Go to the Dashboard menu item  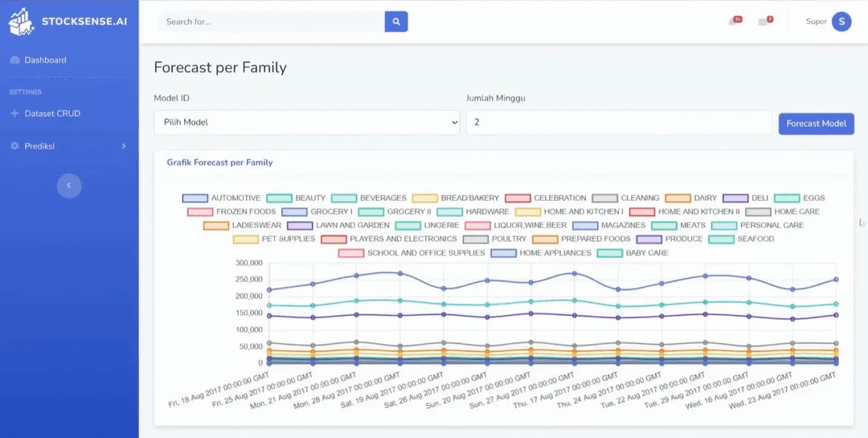click(x=45, y=60)
